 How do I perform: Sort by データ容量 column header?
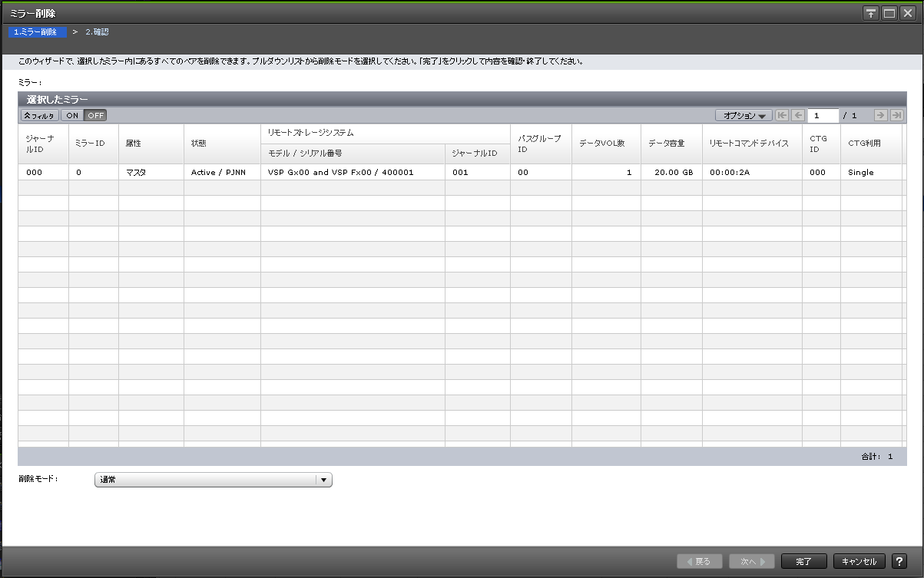pyautogui.click(x=671, y=144)
